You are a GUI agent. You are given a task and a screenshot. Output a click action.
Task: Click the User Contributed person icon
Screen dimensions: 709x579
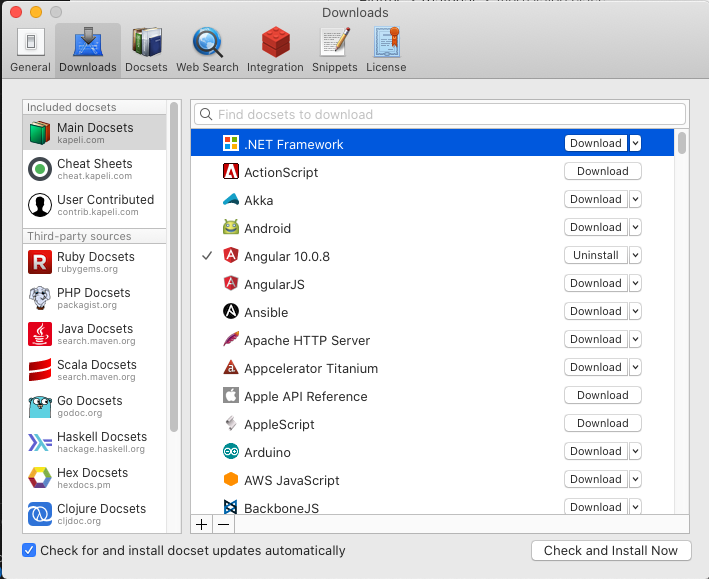(40, 205)
